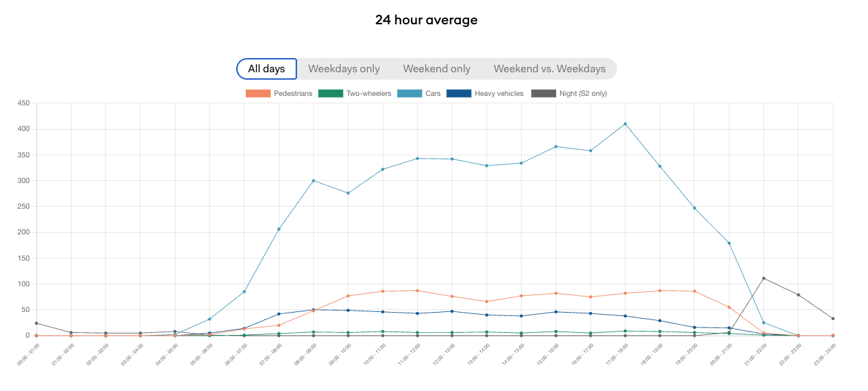The width and height of the screenshot is (868, 391).
Task: Click the Night peak point at 21:00 - 22:00
Action: pos(763,278)
